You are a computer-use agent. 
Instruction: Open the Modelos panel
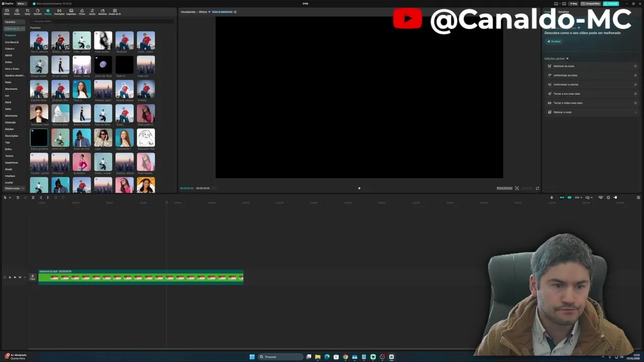[x=103, y=12]
